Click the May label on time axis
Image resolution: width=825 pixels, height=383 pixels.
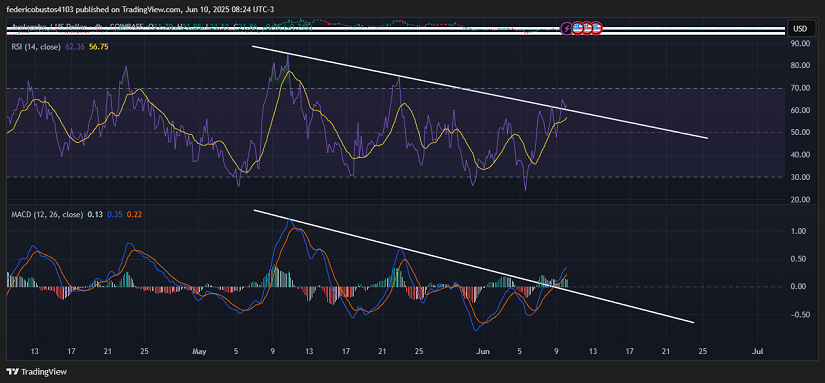(198, 350)
